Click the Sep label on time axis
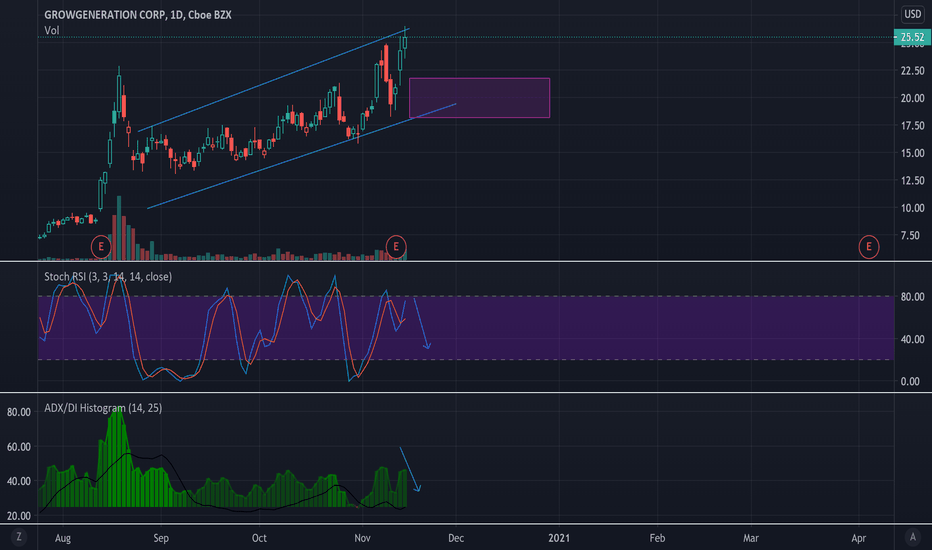932x550 pixels. pos(161,538)
